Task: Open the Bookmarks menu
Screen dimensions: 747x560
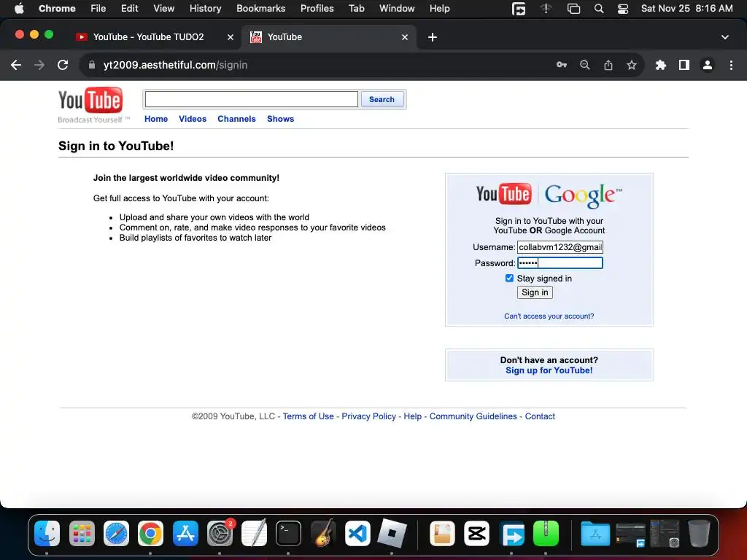Action: [x=260, y=9]
